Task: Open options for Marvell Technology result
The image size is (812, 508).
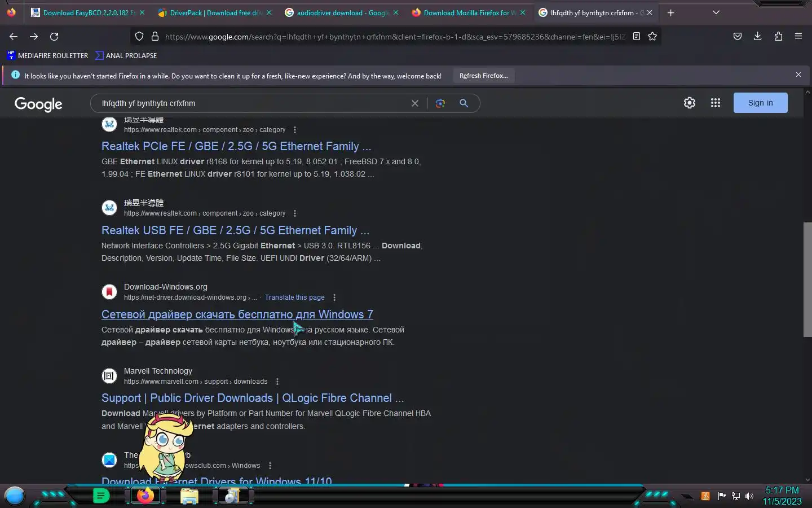Action: click(277, 382)
